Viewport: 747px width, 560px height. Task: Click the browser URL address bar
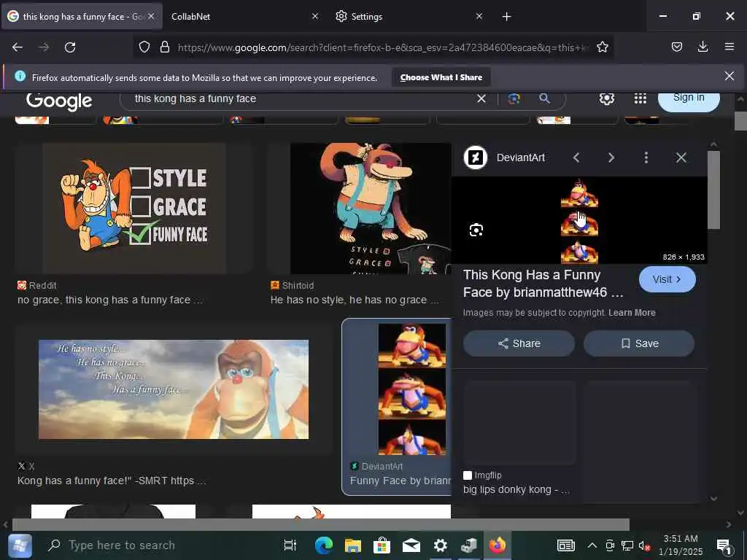coord(381,47)
